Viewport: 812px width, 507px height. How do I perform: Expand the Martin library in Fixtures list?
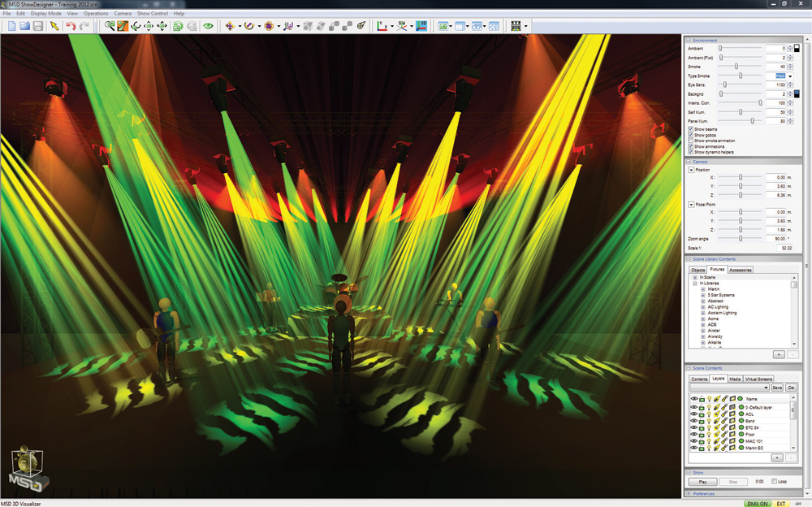(703, 289)
